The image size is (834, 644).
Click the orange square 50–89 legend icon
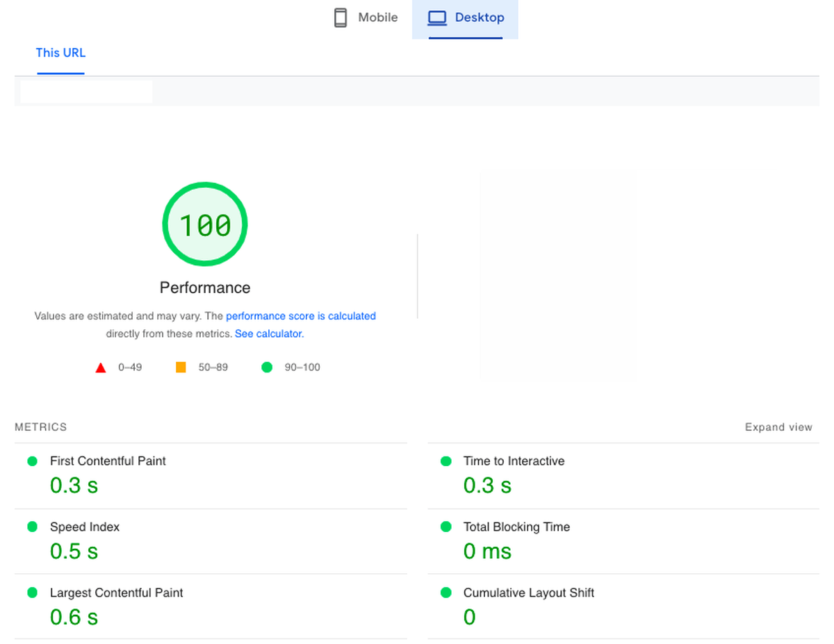click(x=181, y=367)
